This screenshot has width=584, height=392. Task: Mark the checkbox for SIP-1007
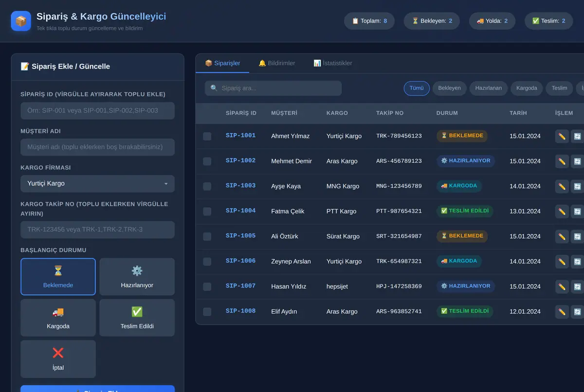pos(207,286)
